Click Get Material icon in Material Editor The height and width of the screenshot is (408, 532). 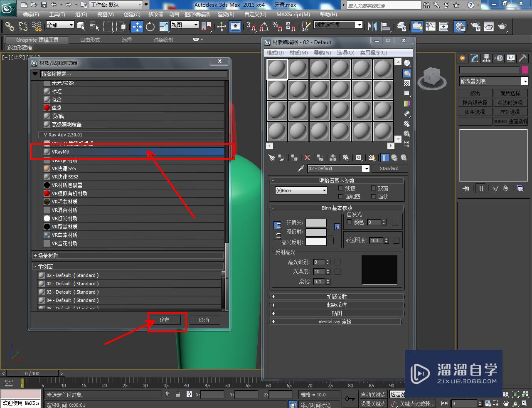click(x=272, y=158)
